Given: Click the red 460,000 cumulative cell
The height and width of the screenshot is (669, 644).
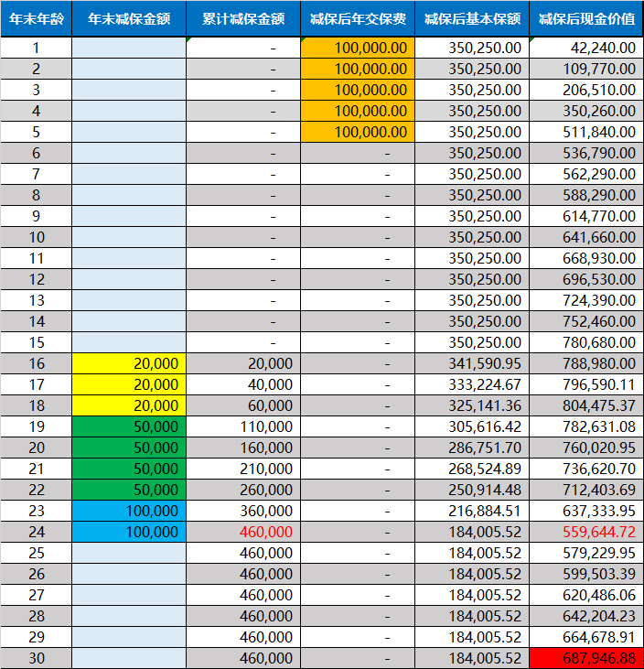Looking at the screenshot, I should click(243, 532).
